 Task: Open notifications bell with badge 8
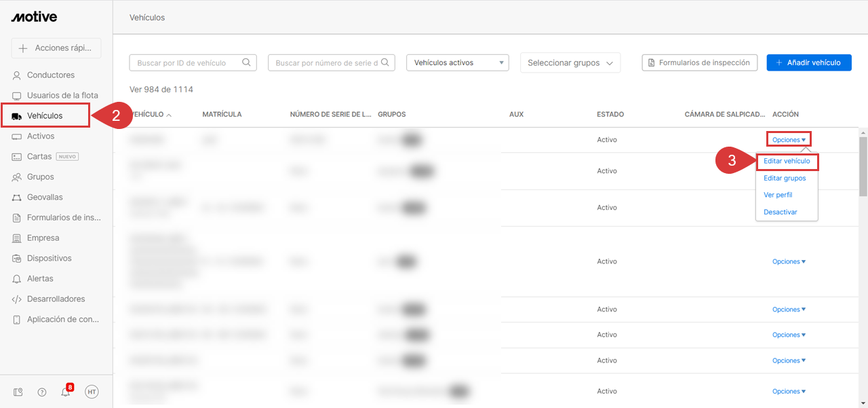66,391
